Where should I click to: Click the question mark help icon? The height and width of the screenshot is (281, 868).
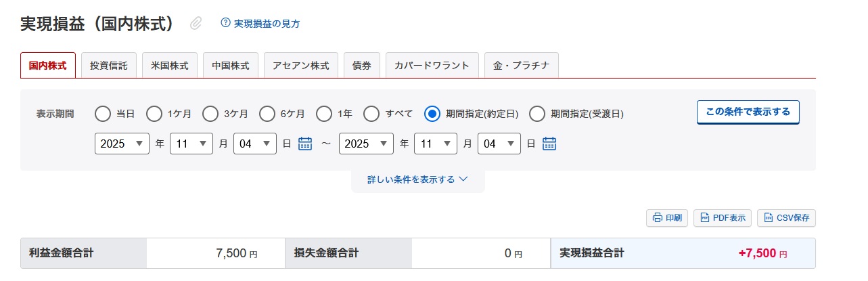point(226,23)
